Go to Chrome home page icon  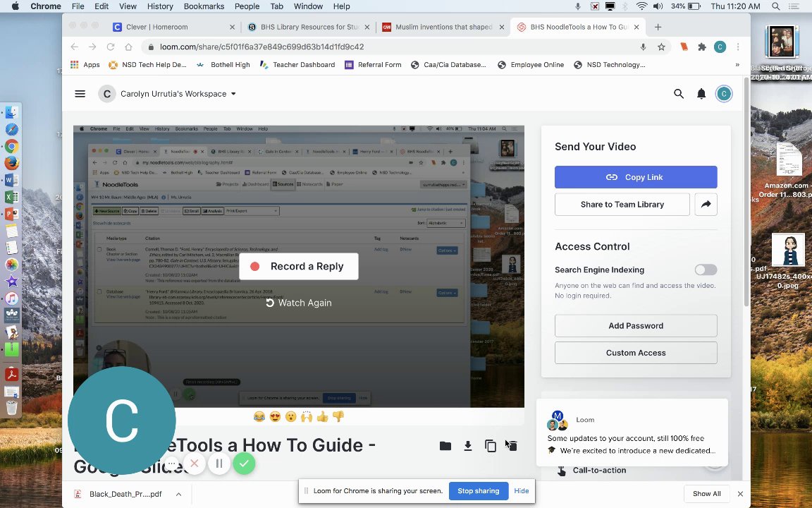pyautogui.click(x=128, y=47)
